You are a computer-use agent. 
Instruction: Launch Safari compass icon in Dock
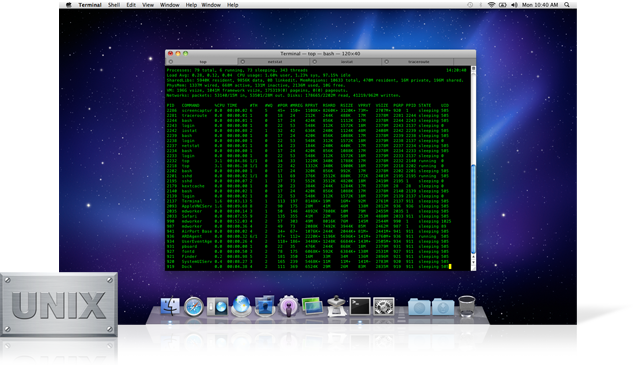194,307
